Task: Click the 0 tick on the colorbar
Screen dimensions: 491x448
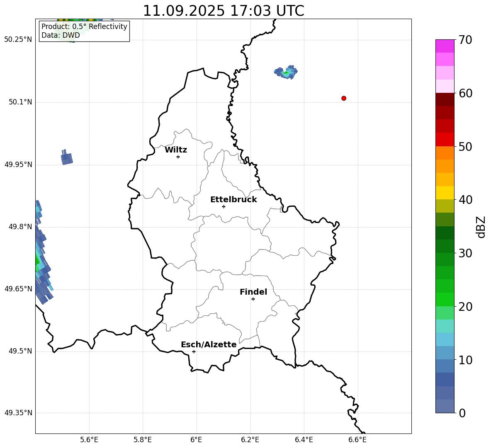Action: pos(462,413)
